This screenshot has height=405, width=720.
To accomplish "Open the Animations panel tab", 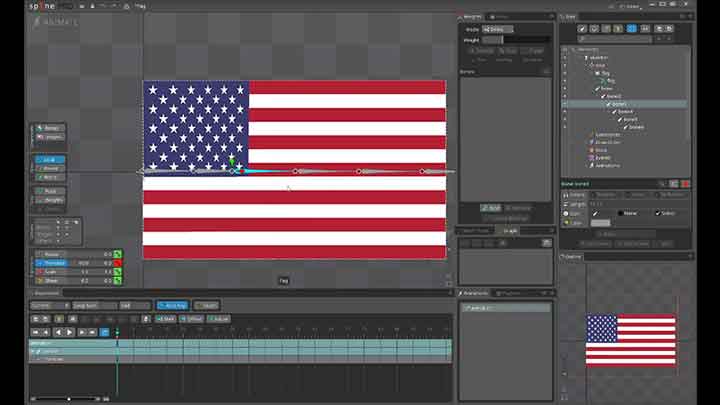I will click(477, 293).
